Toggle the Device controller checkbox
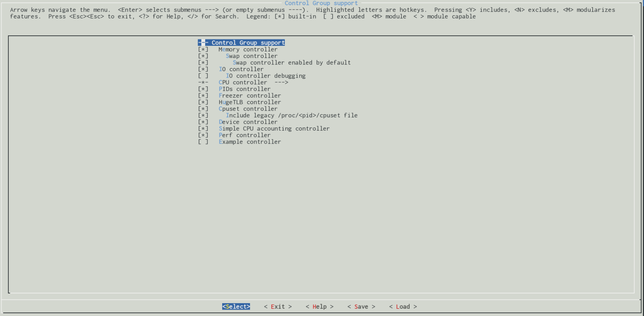This screenshot has height=316, width=644. click(x=203, y=122)
